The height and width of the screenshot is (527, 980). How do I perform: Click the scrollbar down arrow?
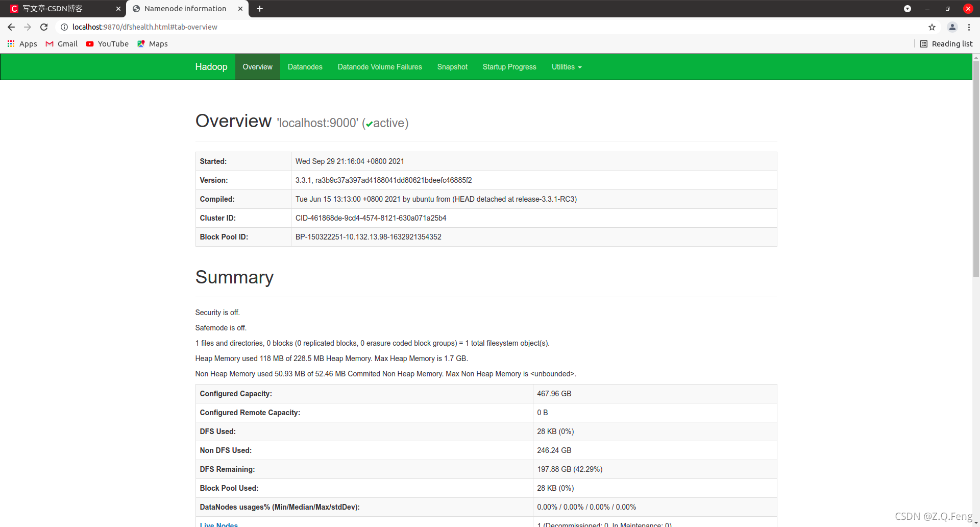click(976, 523)
